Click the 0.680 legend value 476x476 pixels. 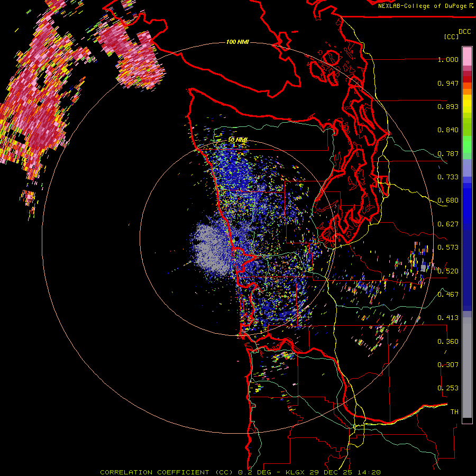[448, 200]
